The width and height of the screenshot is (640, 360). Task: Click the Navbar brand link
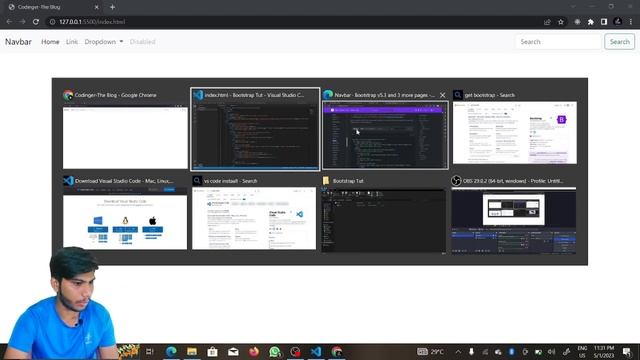pos(18,42)
